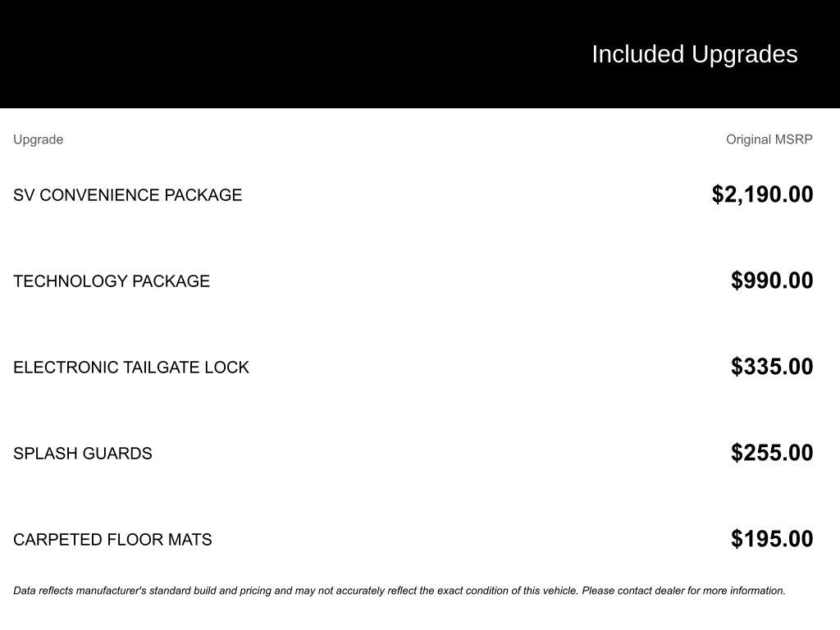Viewport: 840px width, 630px height.
Task: Click the manufacturer's data disclaimer text
Action: coord(399,591)
